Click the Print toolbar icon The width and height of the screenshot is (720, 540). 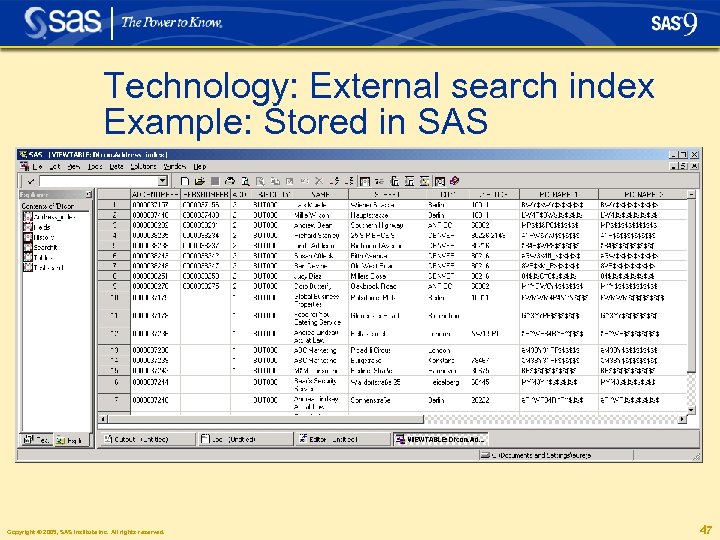pyautogui.click(x=230, y=181)
